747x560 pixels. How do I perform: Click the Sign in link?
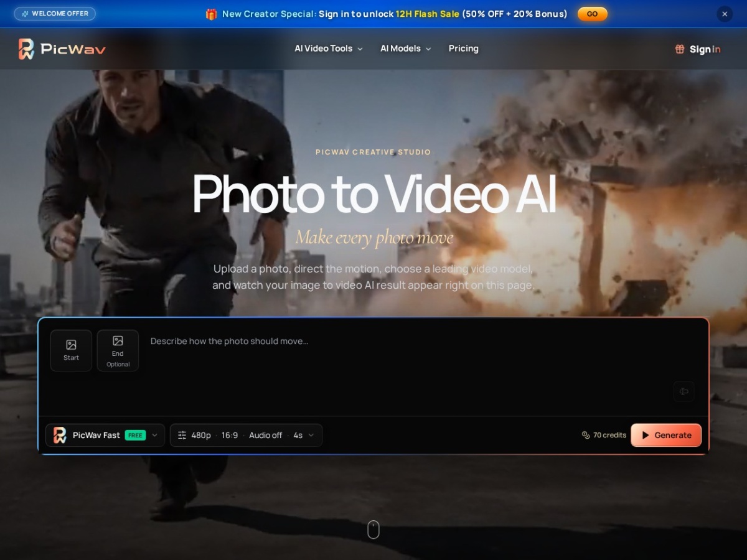point(698,49)
